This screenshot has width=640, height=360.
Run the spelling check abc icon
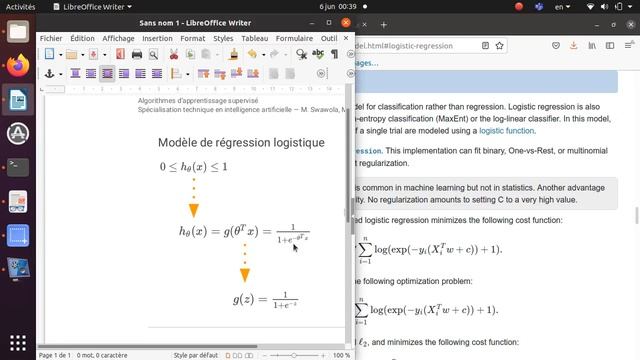(318, 54)
